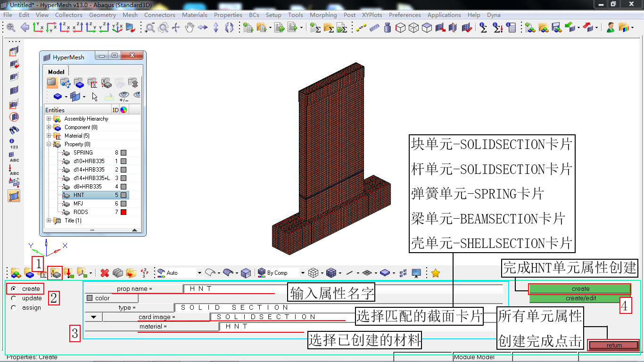Expand the Title (1) tree node
Screen dimensions: 644x362
[x=49, y=221]
